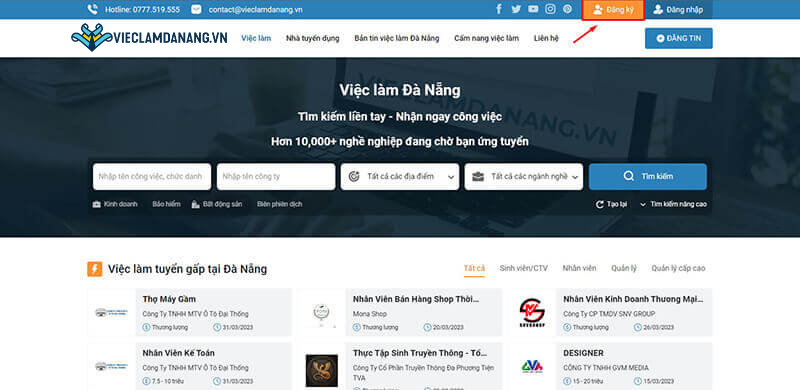Open the YouTube channel icon

[x=533, y=9]
